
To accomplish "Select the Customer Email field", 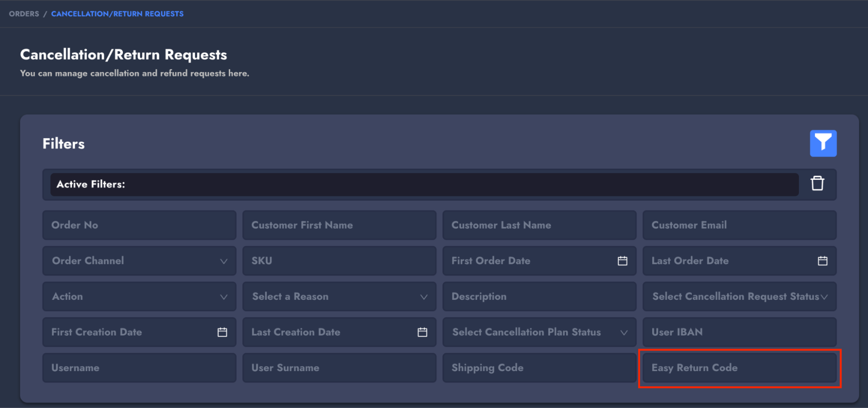I will (739, 225).
